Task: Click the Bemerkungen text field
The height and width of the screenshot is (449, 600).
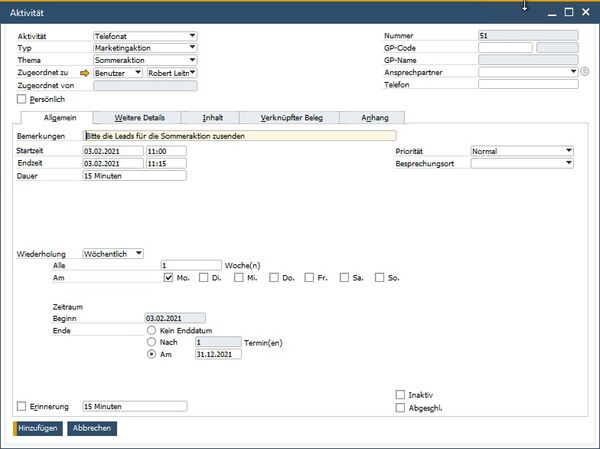Action: tap(240, 136)
